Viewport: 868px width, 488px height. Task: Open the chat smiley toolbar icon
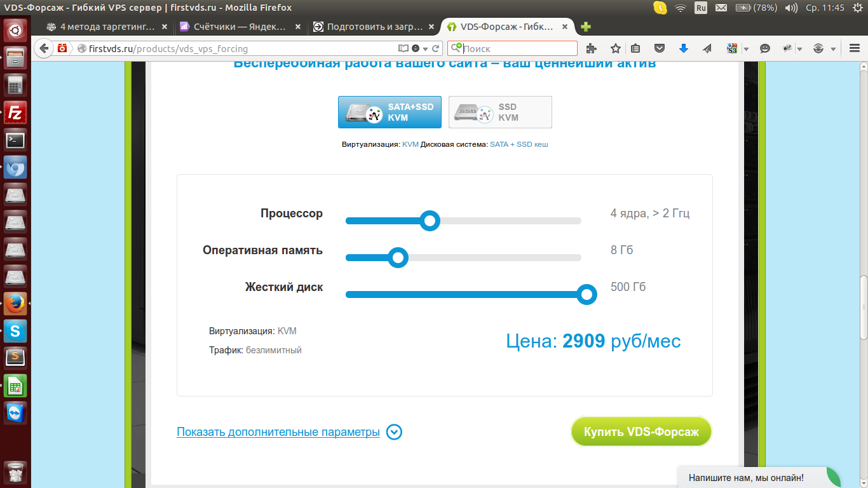tap(765, 48)
